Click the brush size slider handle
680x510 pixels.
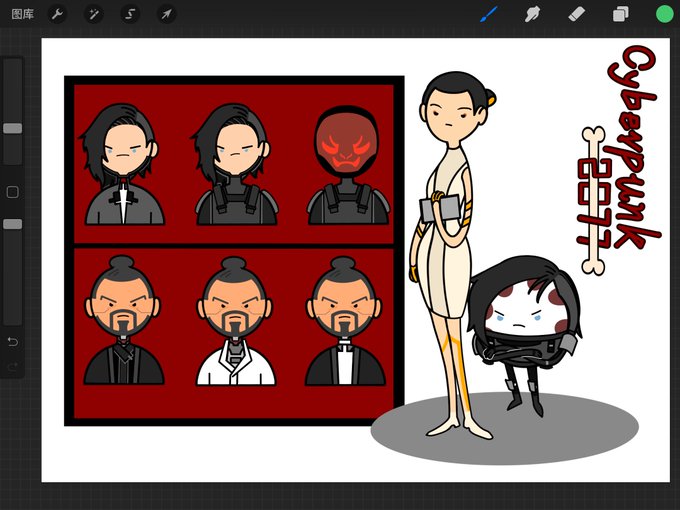click(13, 128)
